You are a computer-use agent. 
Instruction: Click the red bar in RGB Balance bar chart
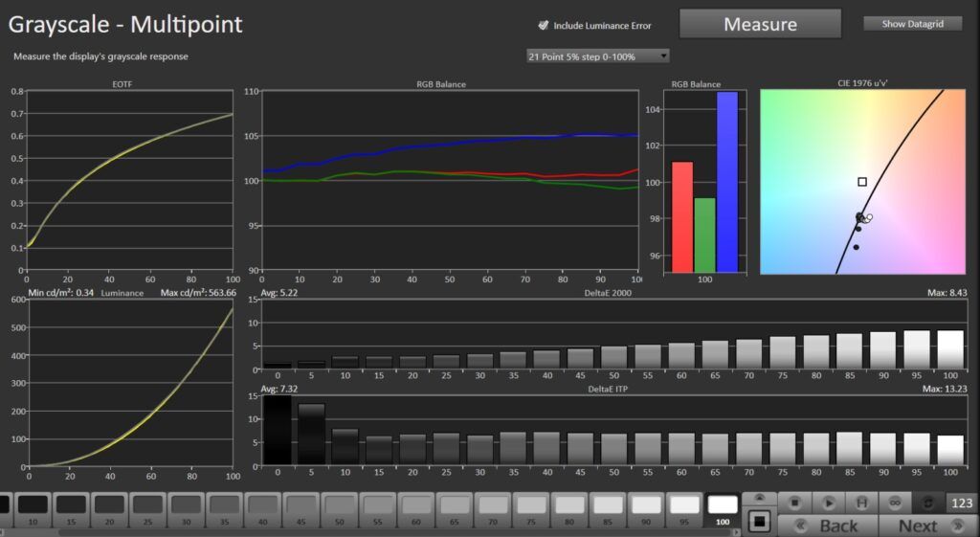(681, 217)
